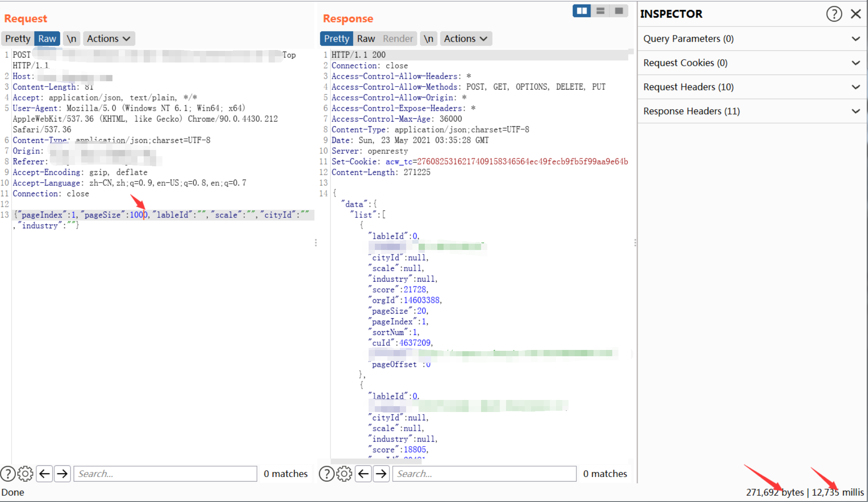
Task: Open Request search settings gear
Action: [25, 474]
